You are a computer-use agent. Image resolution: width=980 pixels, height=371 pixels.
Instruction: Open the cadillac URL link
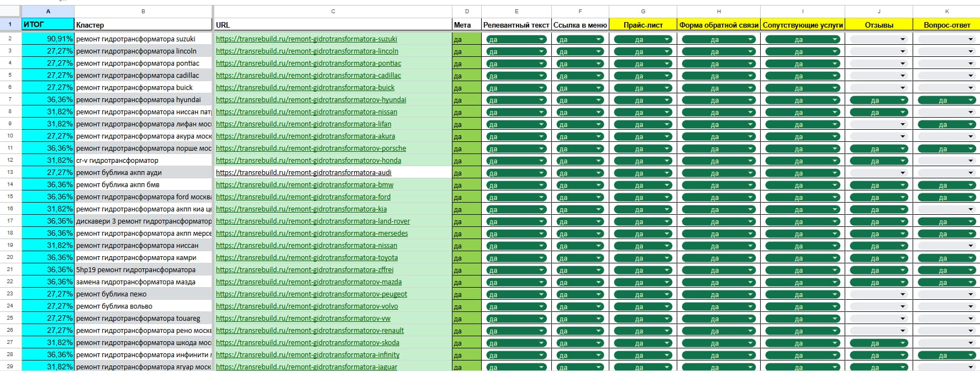[308, 76]
